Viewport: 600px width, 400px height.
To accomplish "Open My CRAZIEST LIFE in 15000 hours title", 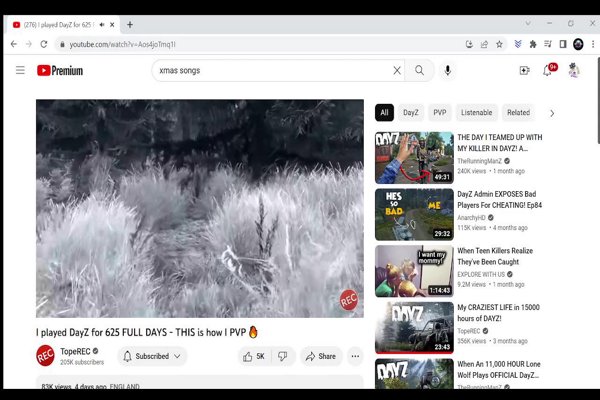I will pos(498,313).
